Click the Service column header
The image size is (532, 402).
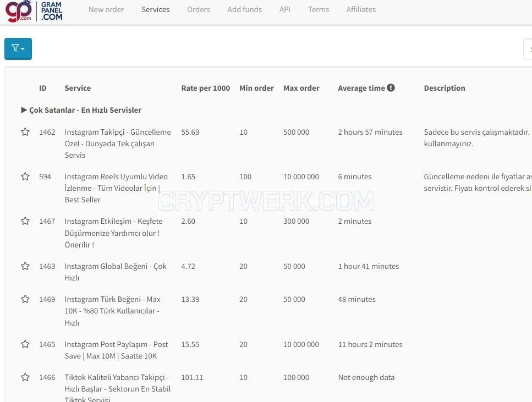pyautogui.click(x=78, y=88)
